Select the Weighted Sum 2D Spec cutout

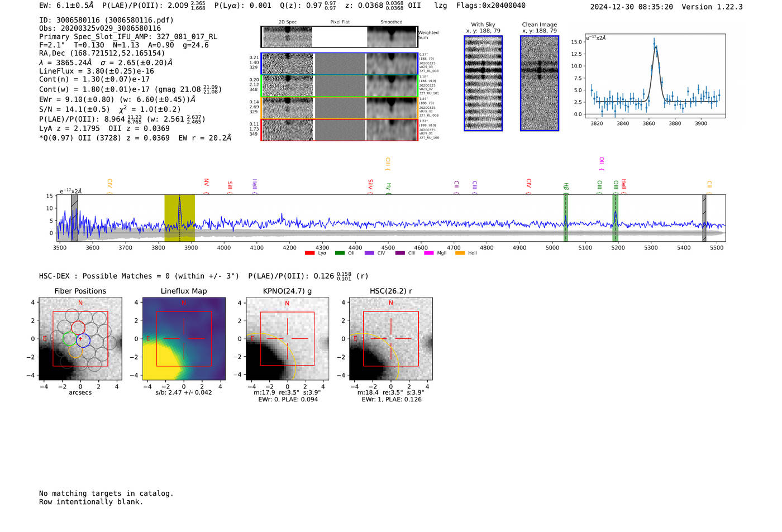pyautogui.click(x=287, y=37)
